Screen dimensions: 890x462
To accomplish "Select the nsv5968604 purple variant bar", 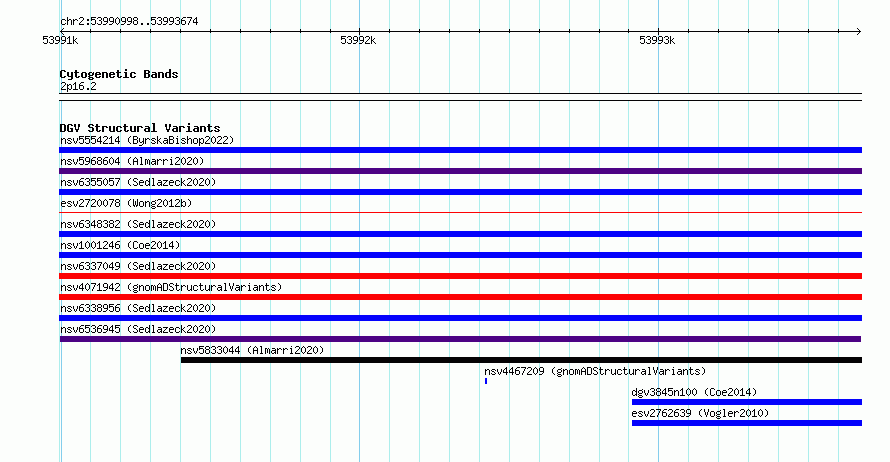I will 460,171.
